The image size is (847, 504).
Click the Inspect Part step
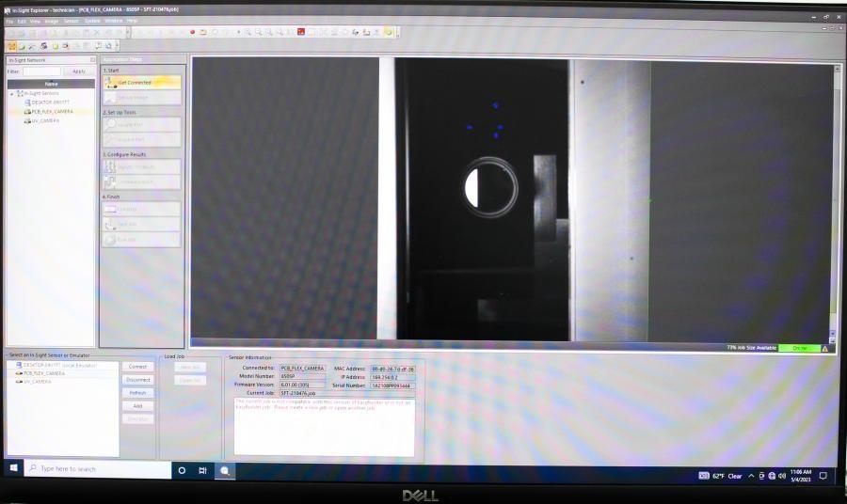[x=142, y=140]
